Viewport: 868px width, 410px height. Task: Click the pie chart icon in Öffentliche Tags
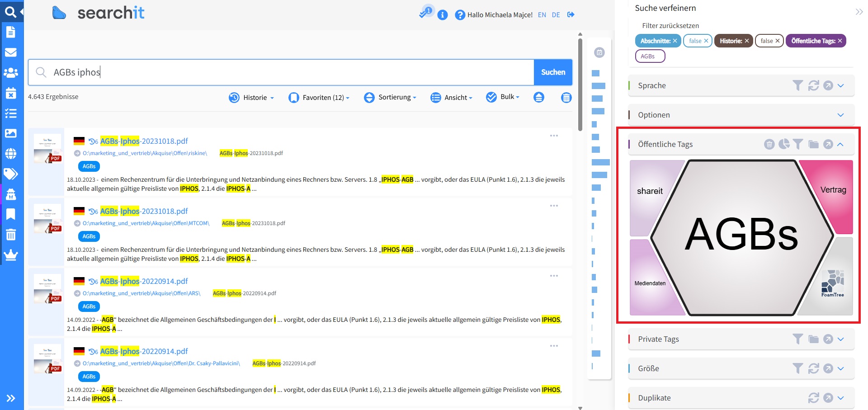click(784, 144)
